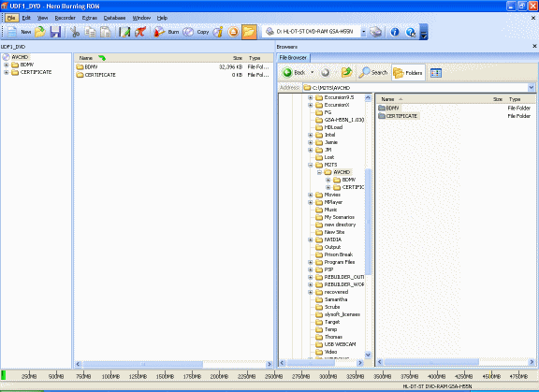Image resolution: width=539 pixels, height=392 pixels.
Task: Expand the Intel folder in browser tree
Action: [x=310, y=135]
